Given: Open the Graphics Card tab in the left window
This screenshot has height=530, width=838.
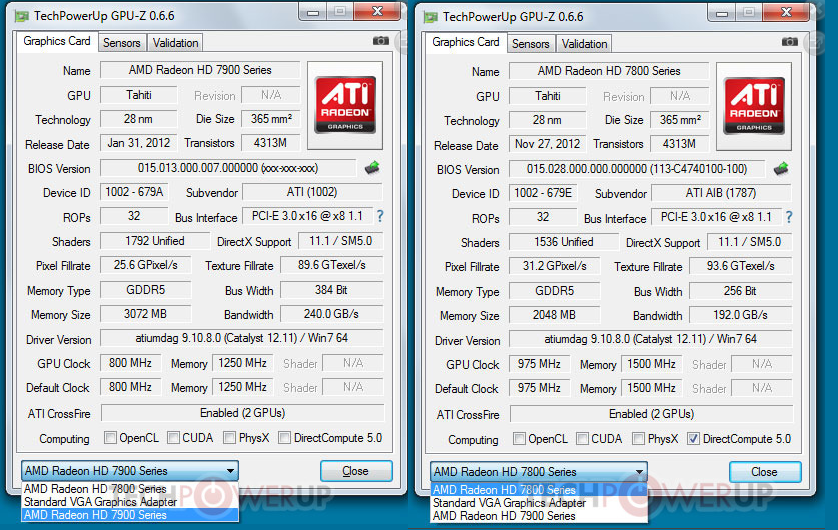Looking at the screenshot, I should tap(57, 41).
